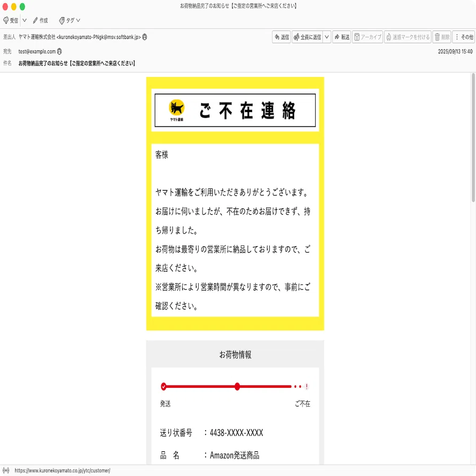Open the その他 (More) menu
This screenshot has width=476, height=476.
tap(464, 37)
